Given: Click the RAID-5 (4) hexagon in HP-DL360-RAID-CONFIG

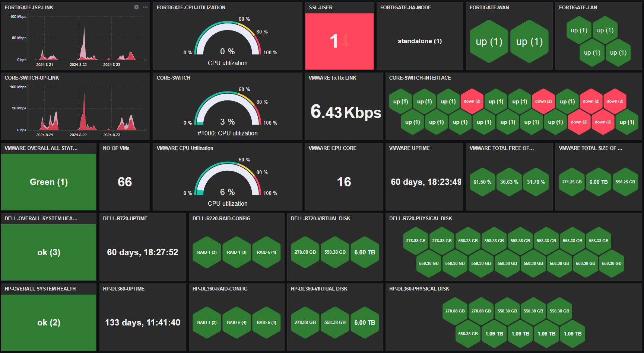Looking at the screenshot, I should pyautogui.click(x=237, y=323).
